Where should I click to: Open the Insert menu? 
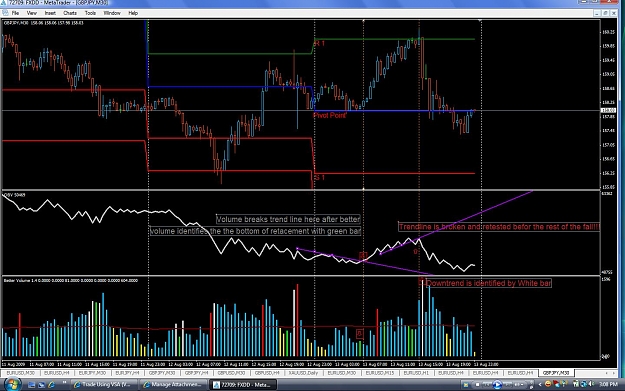50,13
